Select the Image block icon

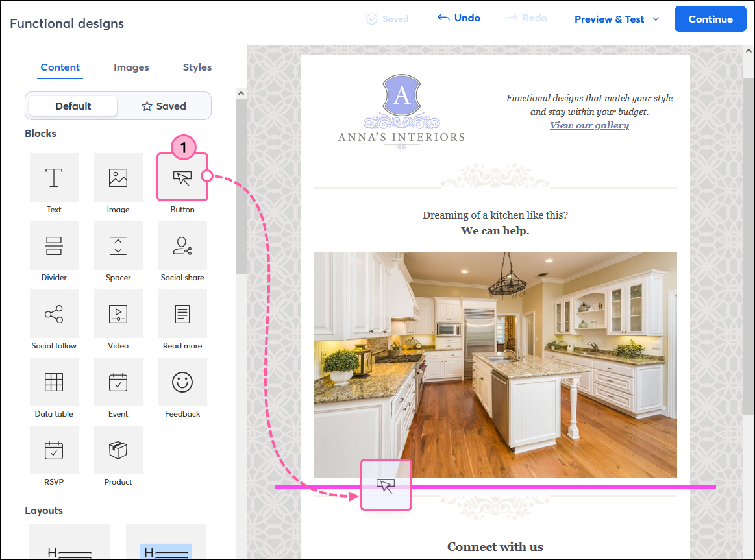pos(118,178)
